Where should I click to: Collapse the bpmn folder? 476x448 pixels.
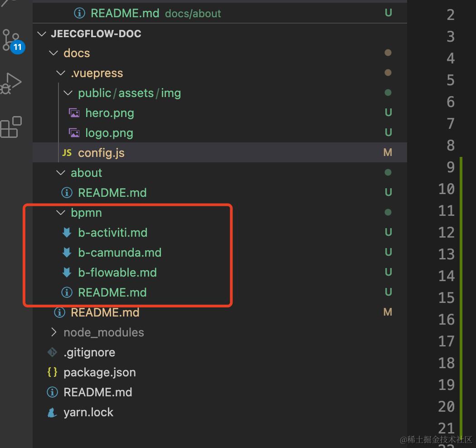[61, 213]
